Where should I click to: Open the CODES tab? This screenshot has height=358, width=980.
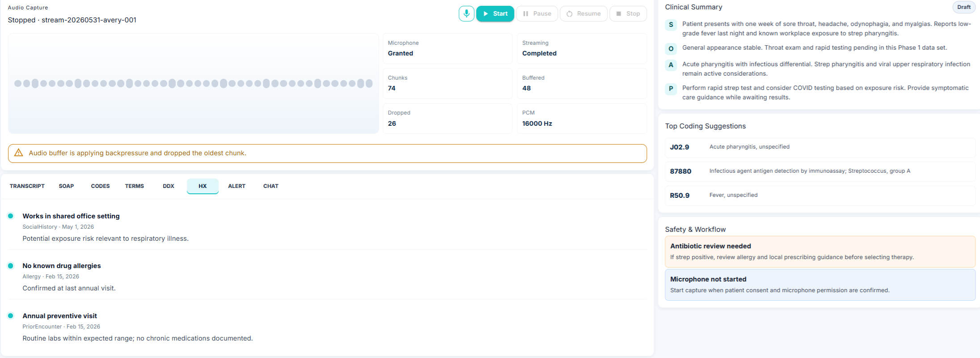100,186
